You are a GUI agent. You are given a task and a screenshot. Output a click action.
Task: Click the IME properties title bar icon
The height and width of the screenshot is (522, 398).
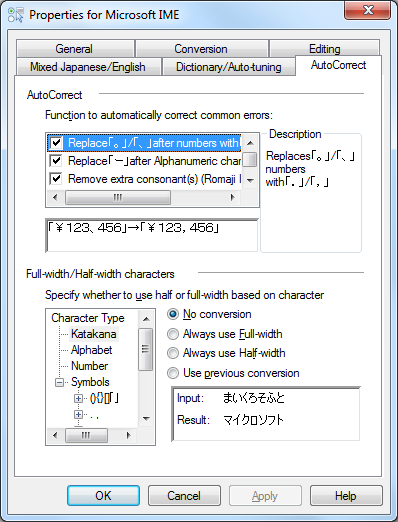click(15, 15)
